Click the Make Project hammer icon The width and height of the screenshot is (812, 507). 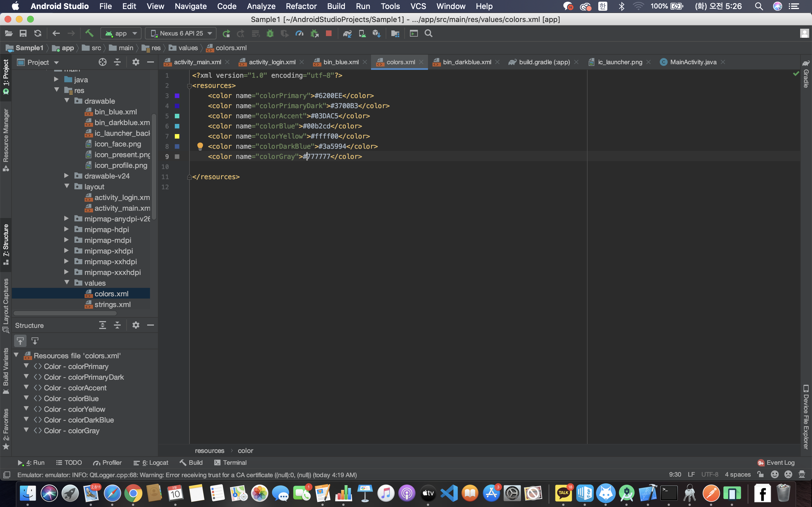click(x=89, y=33)
